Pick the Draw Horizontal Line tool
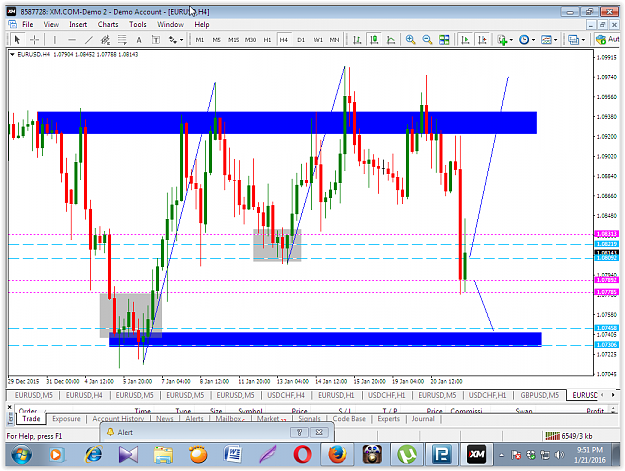 72,39
